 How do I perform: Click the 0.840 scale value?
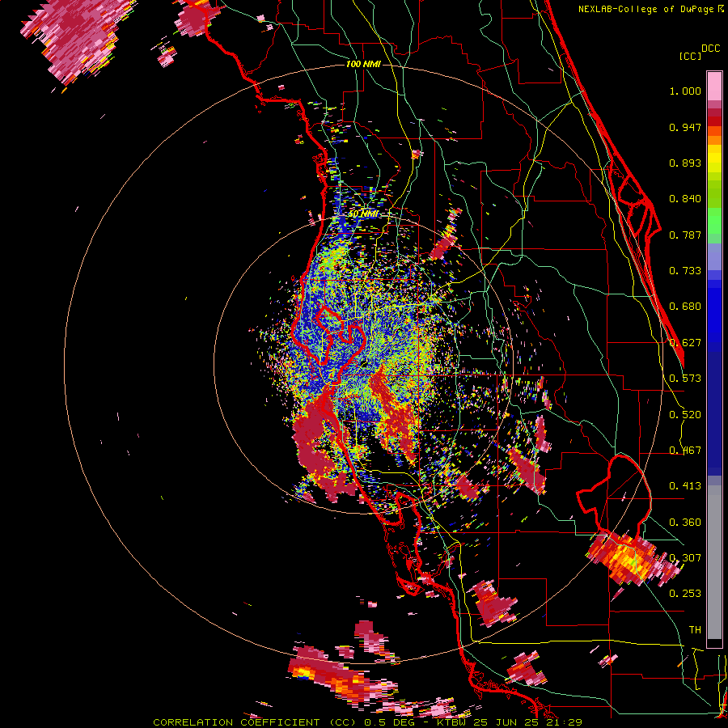coord(685,199)
